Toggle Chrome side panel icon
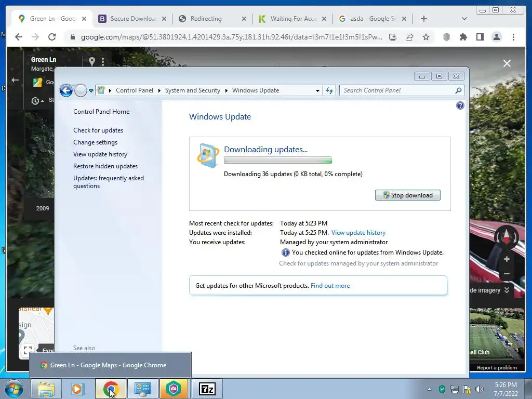532x399 pixels. click(480, 37)
